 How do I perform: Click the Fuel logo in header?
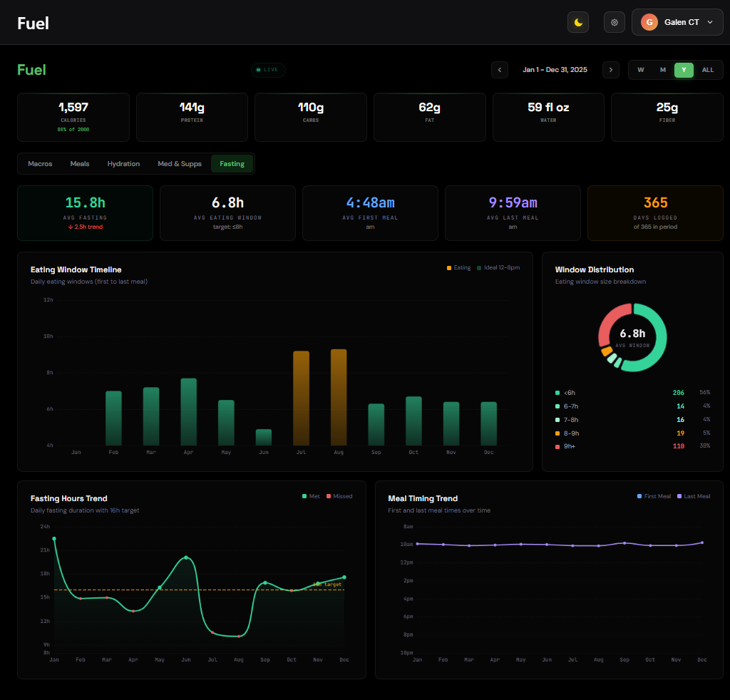(33, 24)
